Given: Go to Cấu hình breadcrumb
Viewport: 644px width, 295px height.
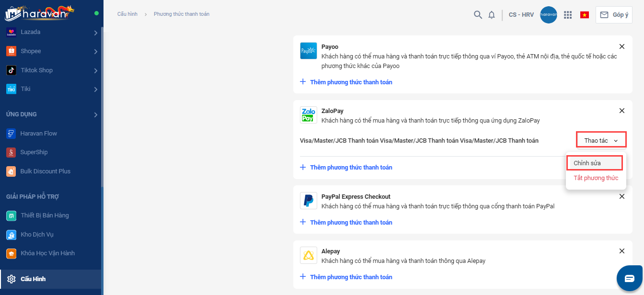Looking at the screenshot, I should [127, 14].
